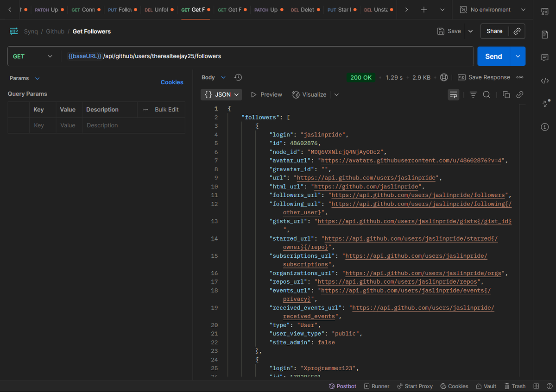Open Trash in the status bar
This screenshot has height=392, width=556.
point(514,386)
